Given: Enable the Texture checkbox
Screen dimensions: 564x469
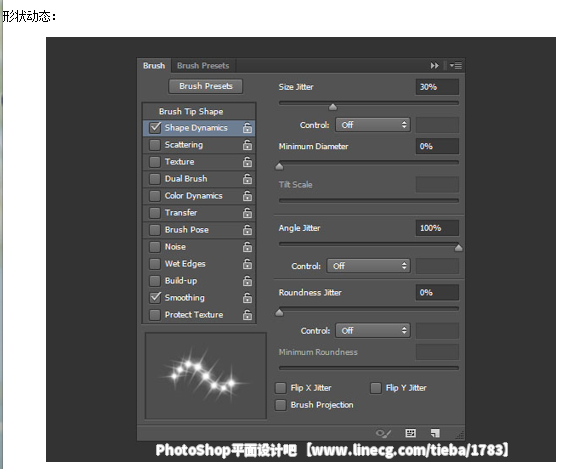Looking at the screenshot, I should tap(155, 162).
